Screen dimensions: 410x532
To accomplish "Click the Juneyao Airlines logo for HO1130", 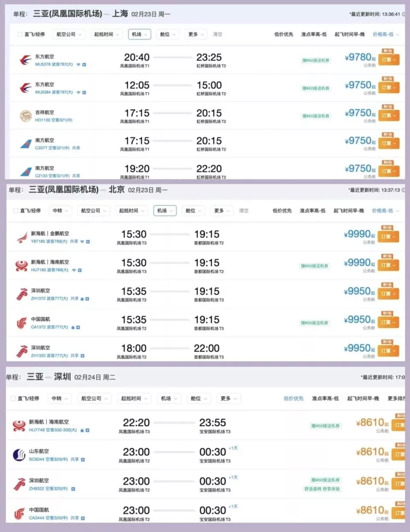I will click(25, 116).
